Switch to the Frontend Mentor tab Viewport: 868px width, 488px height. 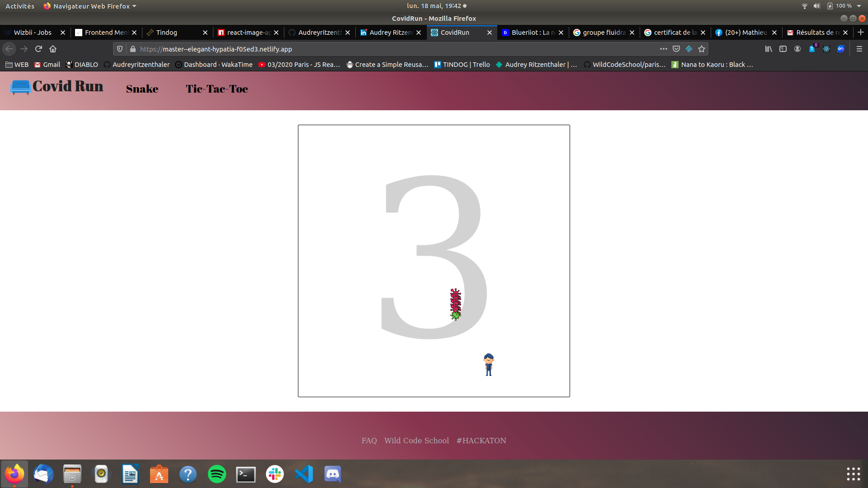106,33
